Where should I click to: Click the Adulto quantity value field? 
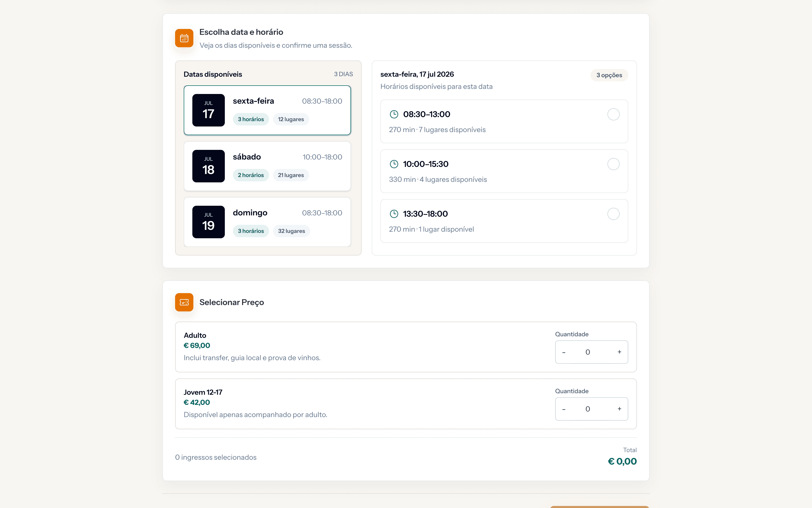point(588,352)
